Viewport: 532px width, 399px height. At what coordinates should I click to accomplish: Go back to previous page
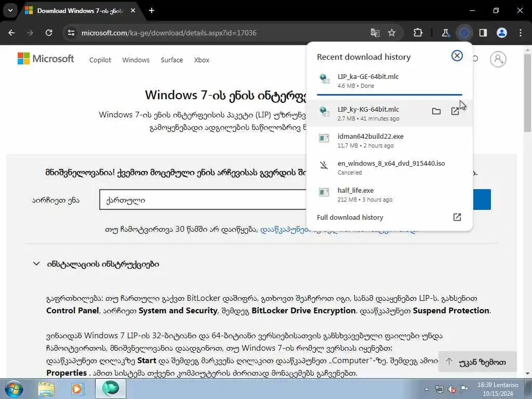[11, 33]
